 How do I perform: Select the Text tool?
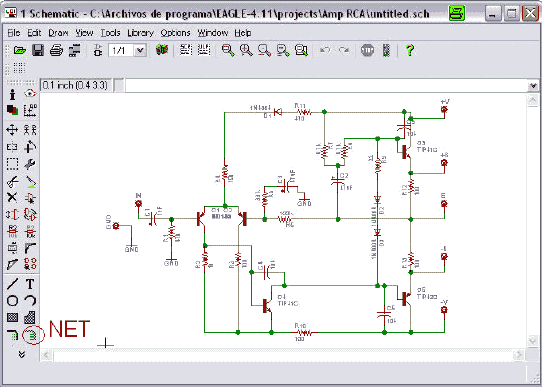(x=30, y=284)
